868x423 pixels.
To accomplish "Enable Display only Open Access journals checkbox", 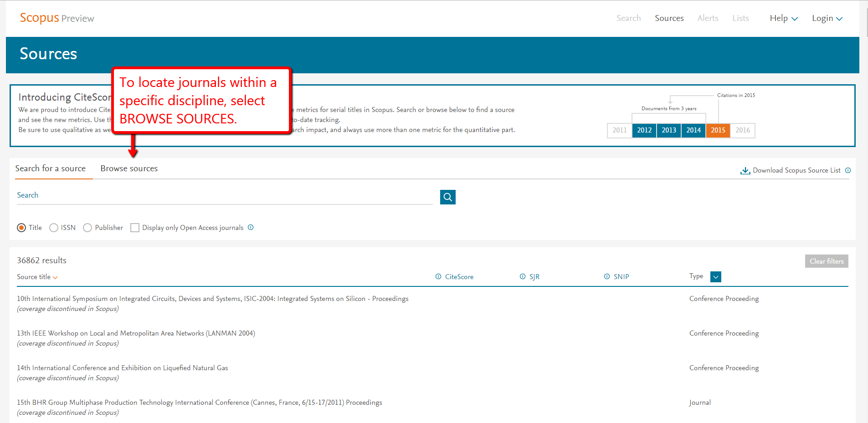I will [x=135, y=228].
